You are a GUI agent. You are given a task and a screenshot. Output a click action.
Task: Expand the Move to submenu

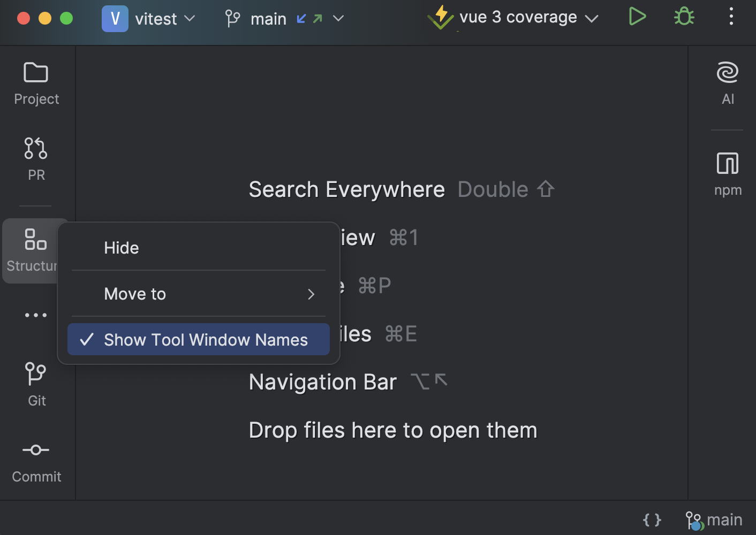pos(198,294)
